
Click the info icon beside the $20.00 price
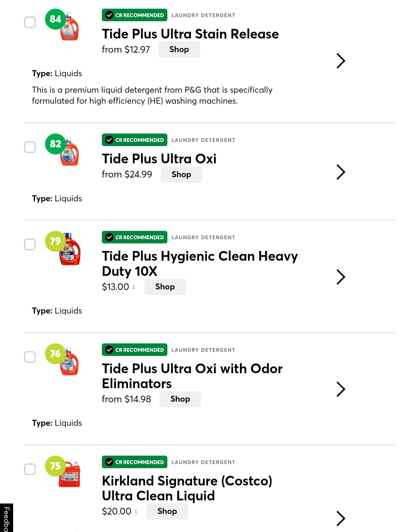click(x=136, y=511)
